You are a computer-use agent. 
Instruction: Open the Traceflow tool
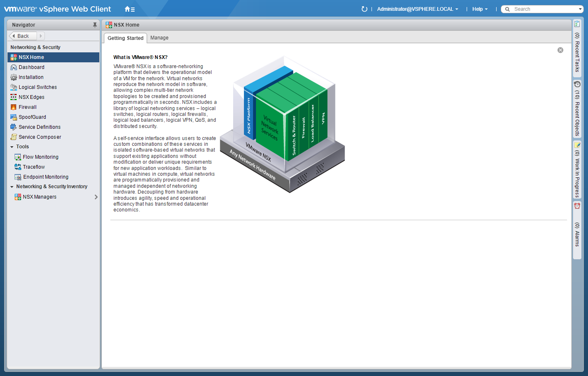pos(34,167)
